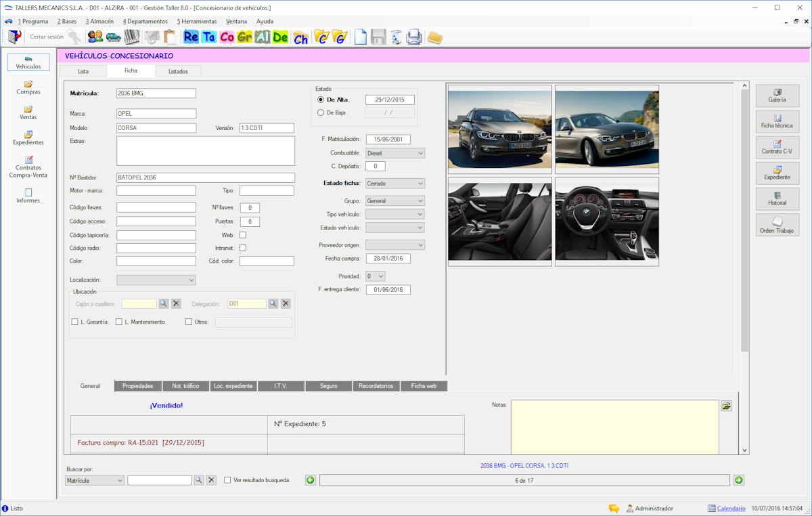
Task: Switch to the Lista tab
Action: pos(83,71)
